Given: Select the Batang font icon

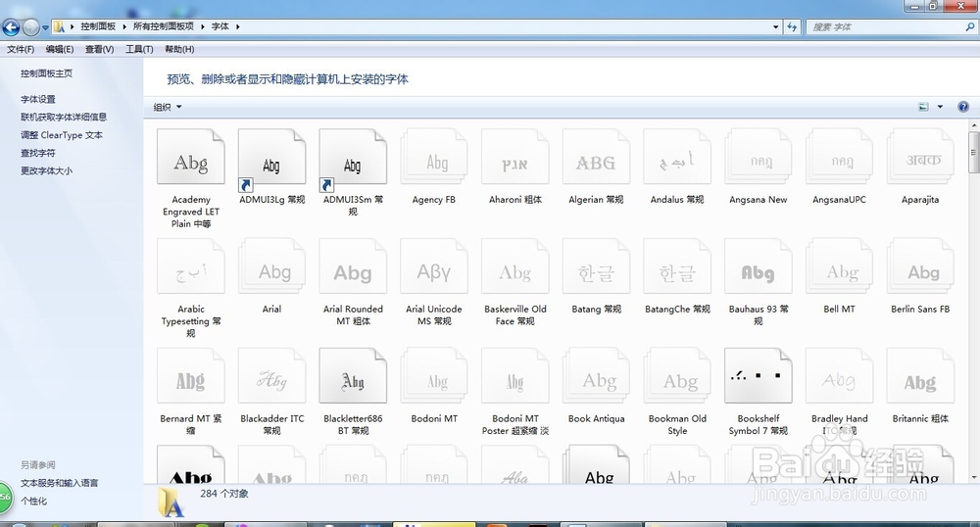Looking at the screenshot, I should pos(596,266).
